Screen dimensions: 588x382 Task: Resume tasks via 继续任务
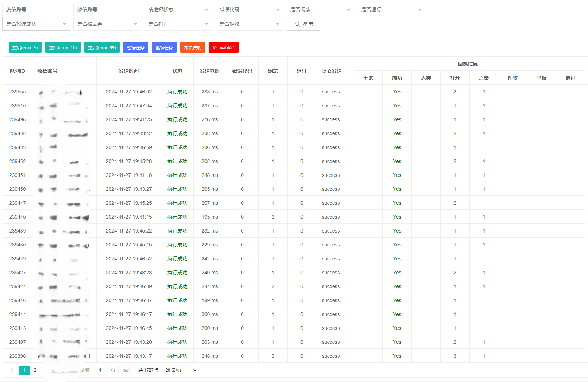tap(164, 47)
